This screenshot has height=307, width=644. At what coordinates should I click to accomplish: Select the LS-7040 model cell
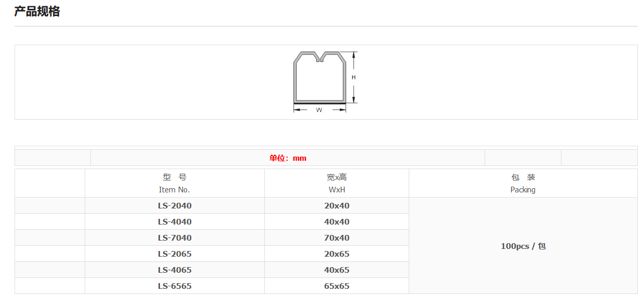point(175,238)
